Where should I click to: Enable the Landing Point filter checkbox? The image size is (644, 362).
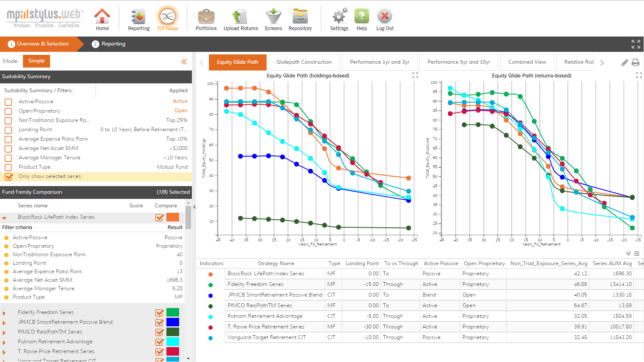(8, 130)
